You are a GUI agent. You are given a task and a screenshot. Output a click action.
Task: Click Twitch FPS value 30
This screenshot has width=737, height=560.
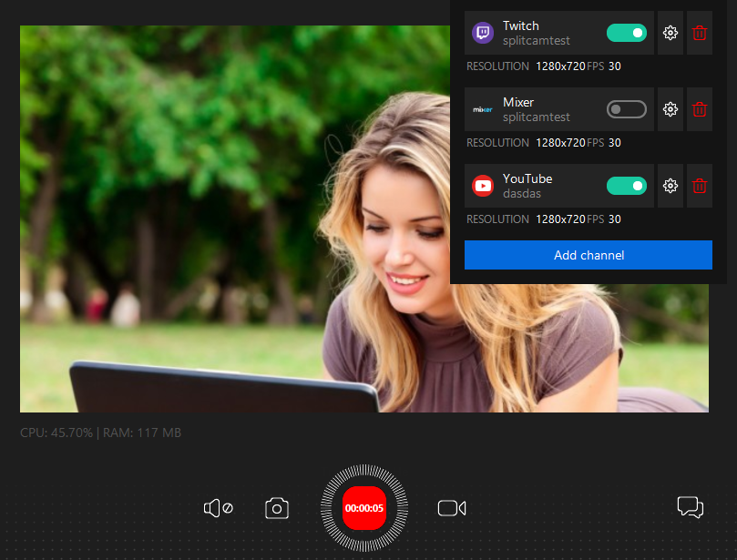coord(615,66)
